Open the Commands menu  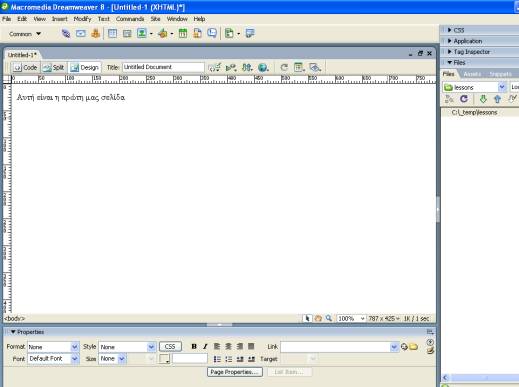point(130,19)
